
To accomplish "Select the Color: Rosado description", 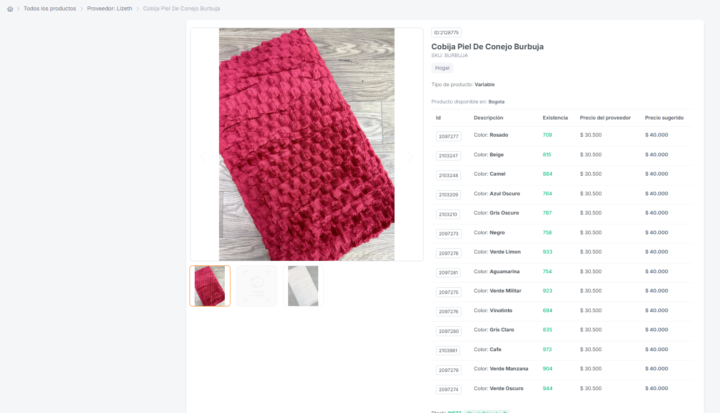I will tap(491, 135).
